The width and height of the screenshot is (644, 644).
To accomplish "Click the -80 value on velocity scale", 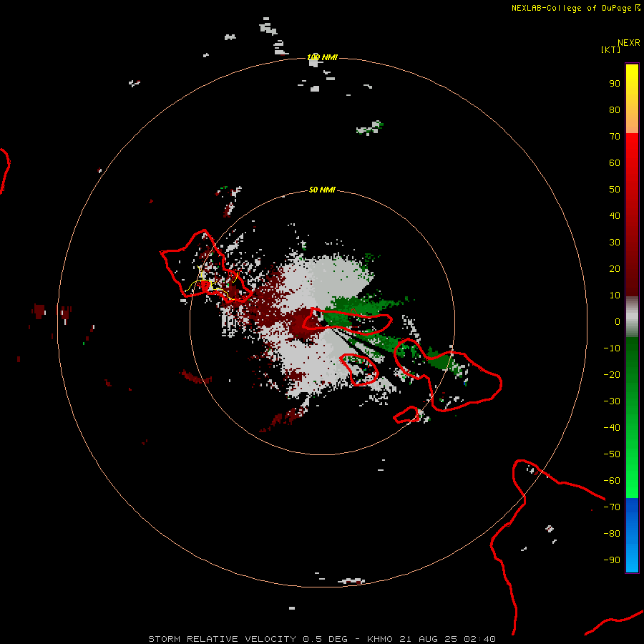I will point(612,534).
